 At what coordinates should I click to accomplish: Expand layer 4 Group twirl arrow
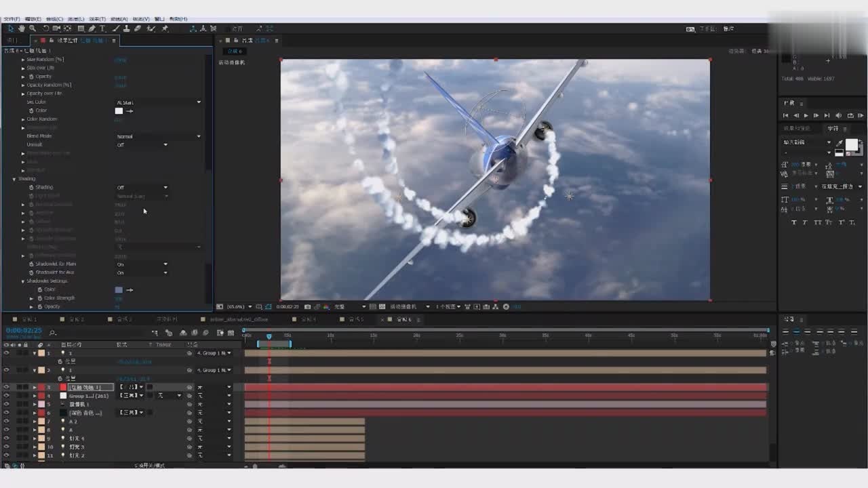click(x=35, y=396)
